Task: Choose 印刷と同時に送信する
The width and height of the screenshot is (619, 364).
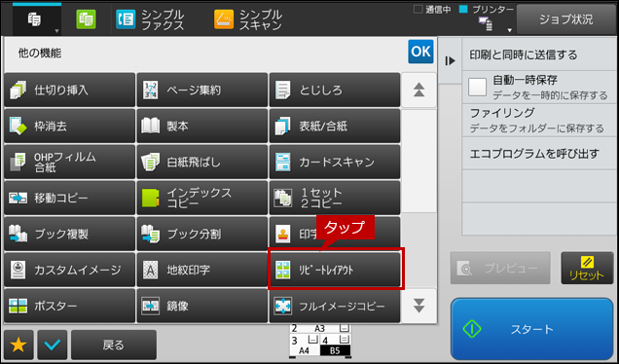Action: pyautogui.click(x=539, y=55)
